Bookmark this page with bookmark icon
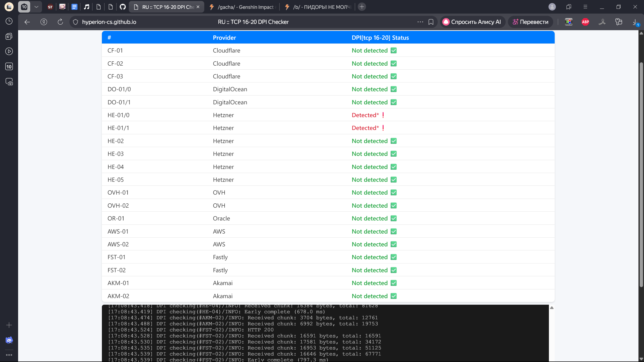Image resolution: width=644 pixels, height=362 pixels. coord(431,22)
